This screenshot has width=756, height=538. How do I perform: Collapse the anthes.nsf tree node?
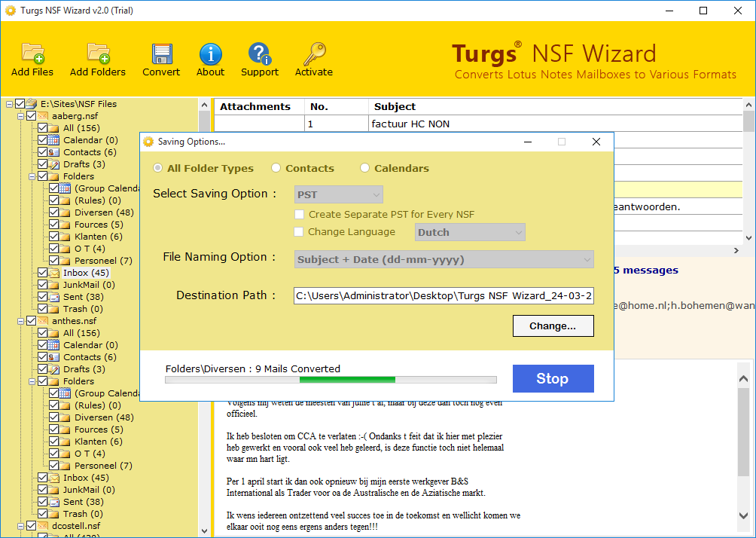click(21, 321)
